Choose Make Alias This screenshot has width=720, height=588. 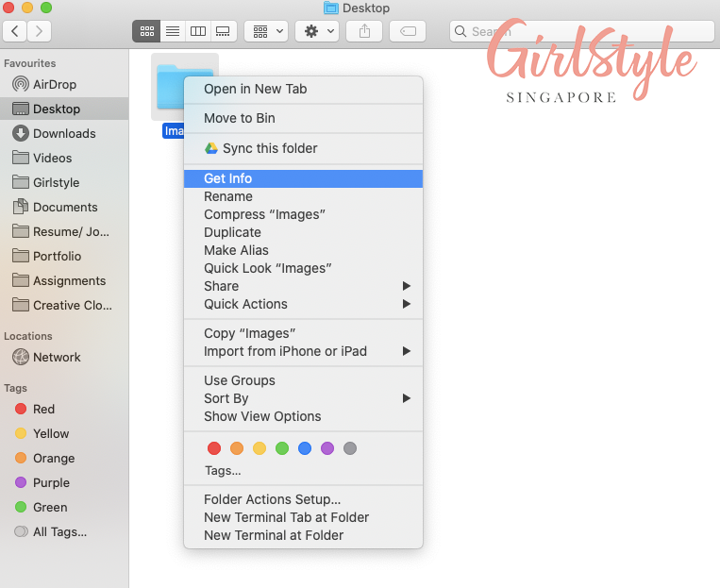(x=303, y=250)
